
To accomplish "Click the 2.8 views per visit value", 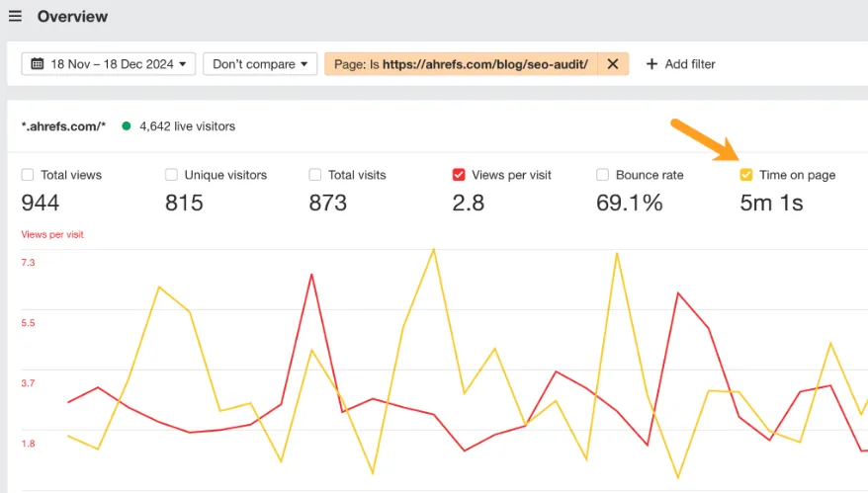I will point(469,203).
